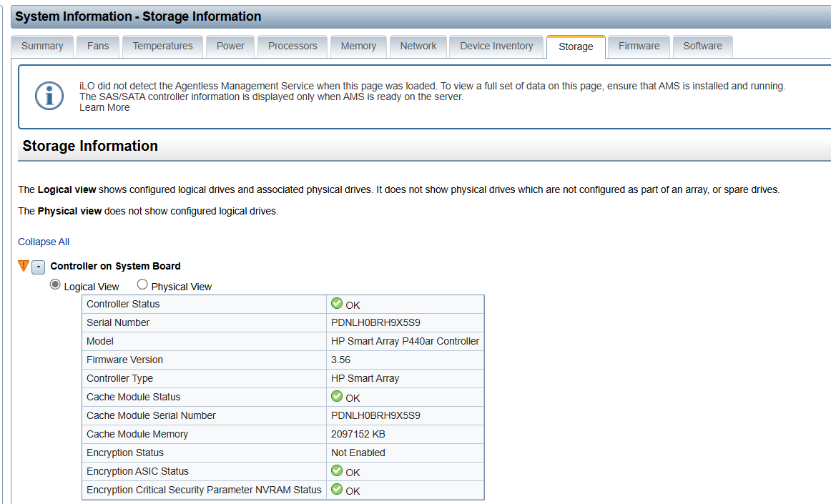
Task: Switch to the Firmware tab
Action: (x=639, y=46)
